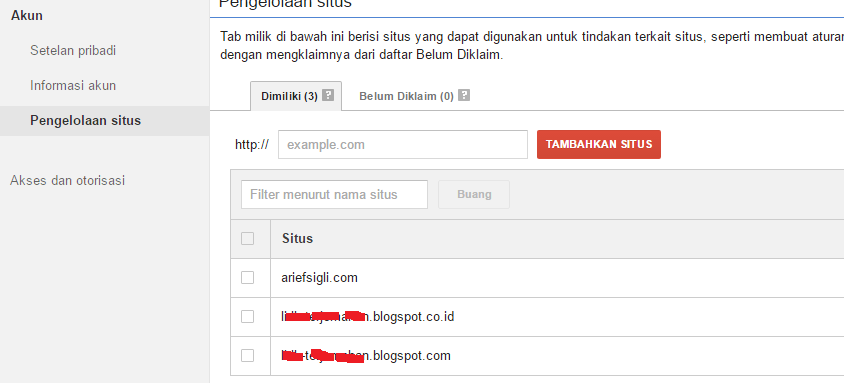Toggle the select-all checkbox in Situs header

(248, 238)
